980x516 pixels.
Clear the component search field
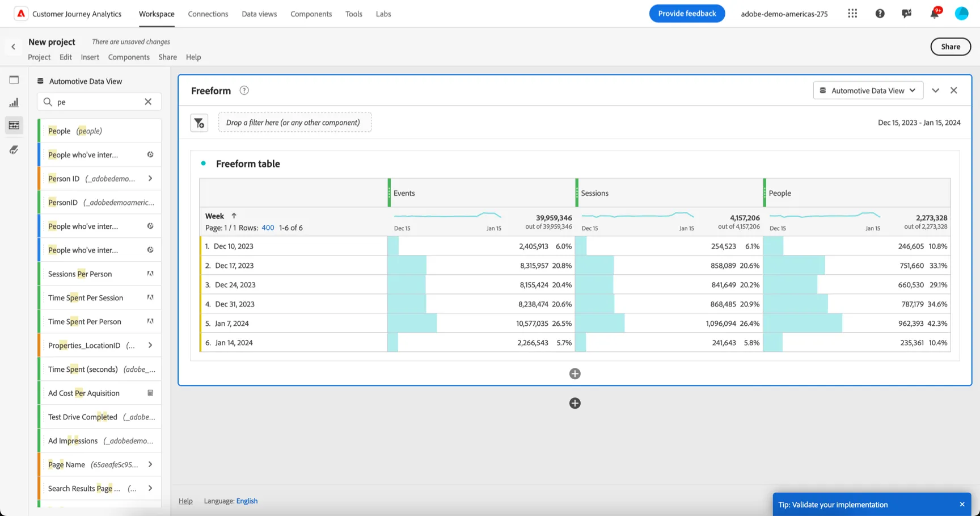(148, 102)
